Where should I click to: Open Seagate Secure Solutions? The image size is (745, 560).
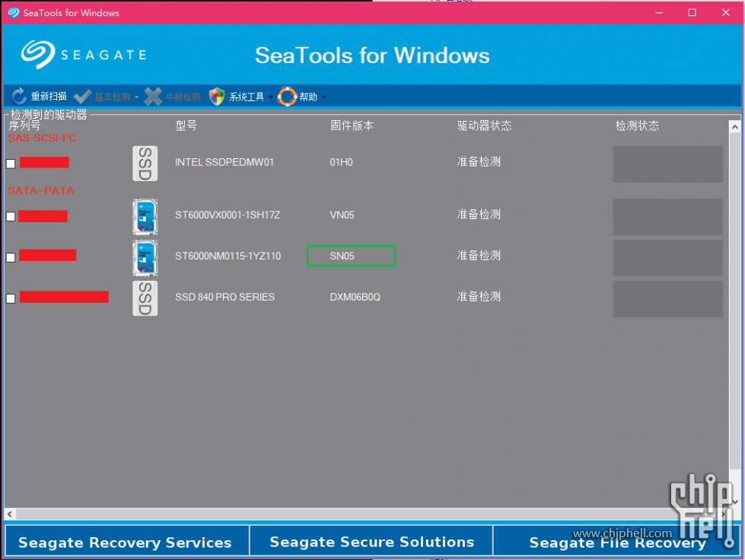[x=371, y=541]
